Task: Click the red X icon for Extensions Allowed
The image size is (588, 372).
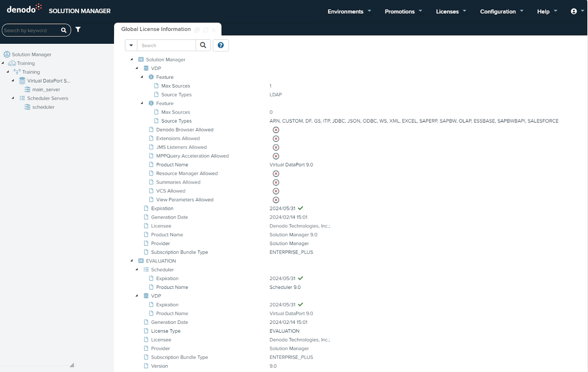Action: click(276, 139)
